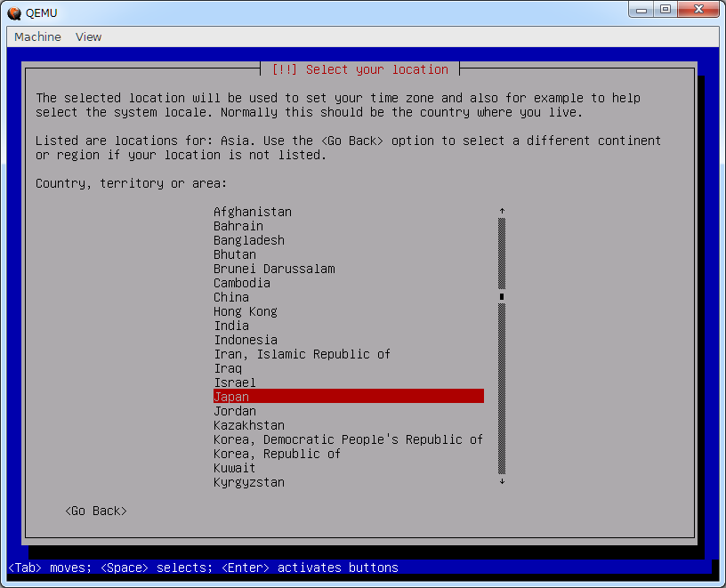Choose Indonesia from the list
Screen dimensions: 726x588
(246, 340)
